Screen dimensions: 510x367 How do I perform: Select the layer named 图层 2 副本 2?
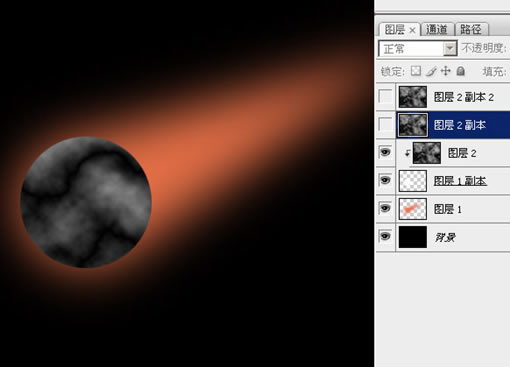[463, 97]
